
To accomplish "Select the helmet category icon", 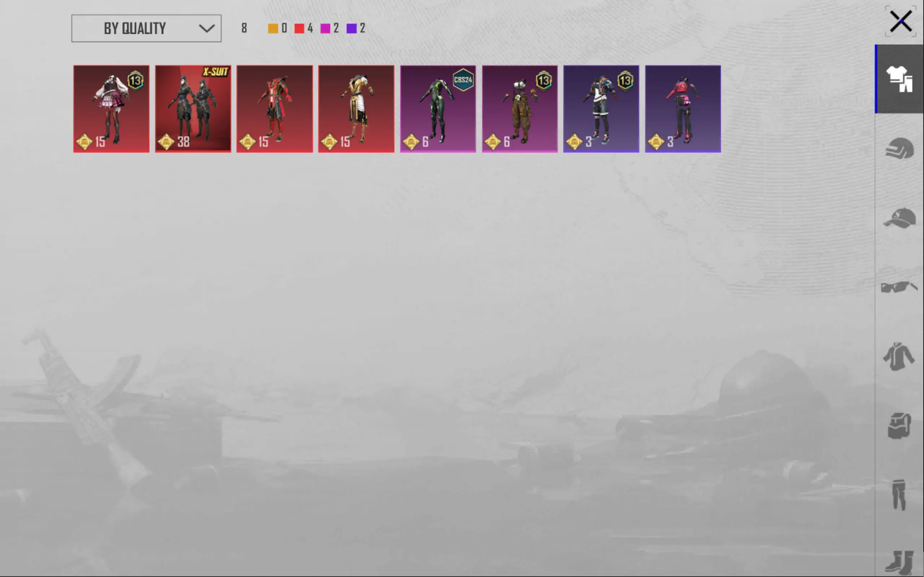I will 899,149.
